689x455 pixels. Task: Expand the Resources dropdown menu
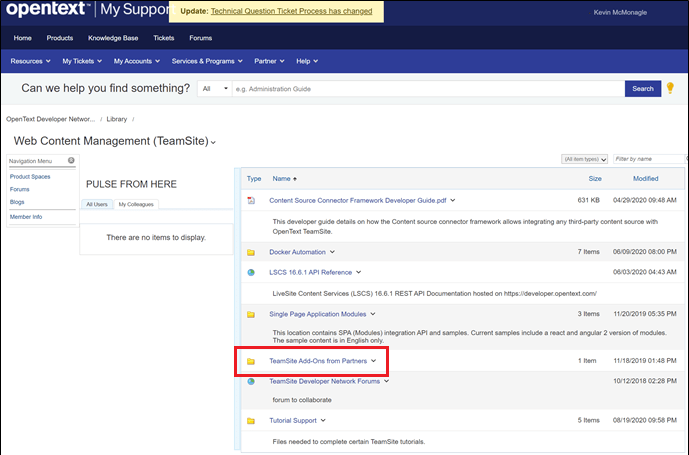coord(30,61)
